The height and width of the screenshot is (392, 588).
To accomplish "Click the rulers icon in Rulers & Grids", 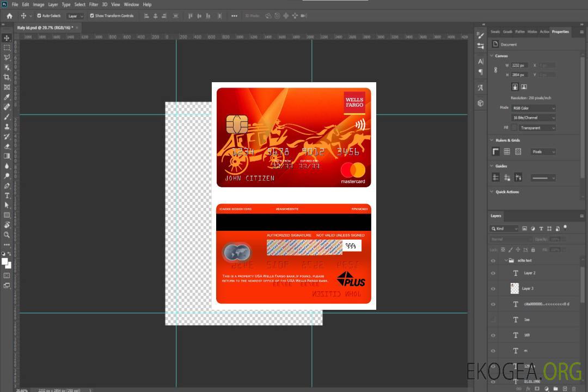I will pyautogui.click(x=495, y=151).
